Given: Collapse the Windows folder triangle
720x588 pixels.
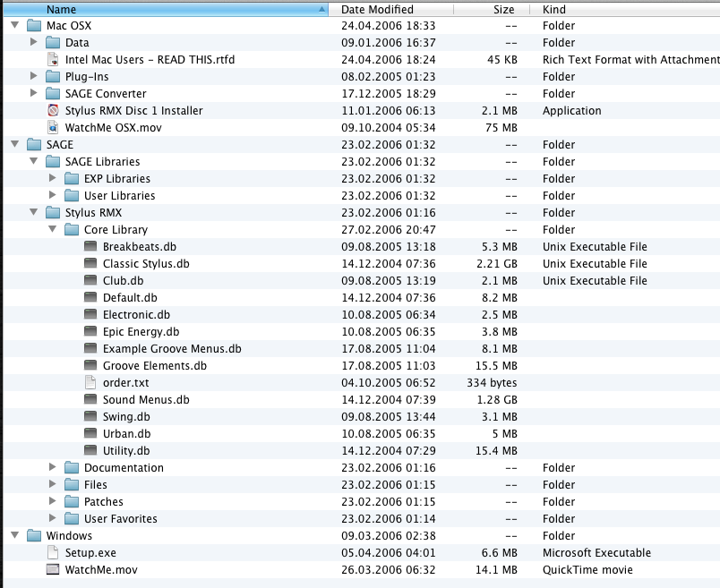Looking at the screenshot, I should 14,536.
